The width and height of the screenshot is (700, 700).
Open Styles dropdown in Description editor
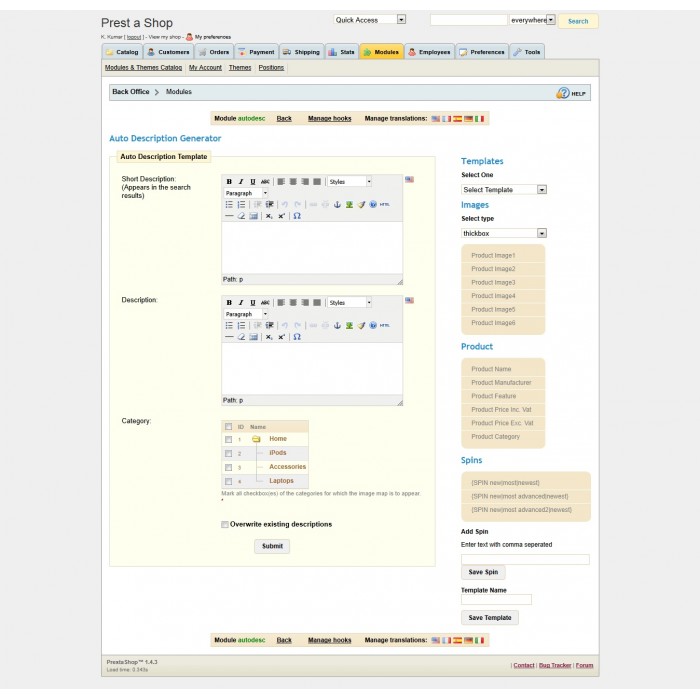pos(350,303)
